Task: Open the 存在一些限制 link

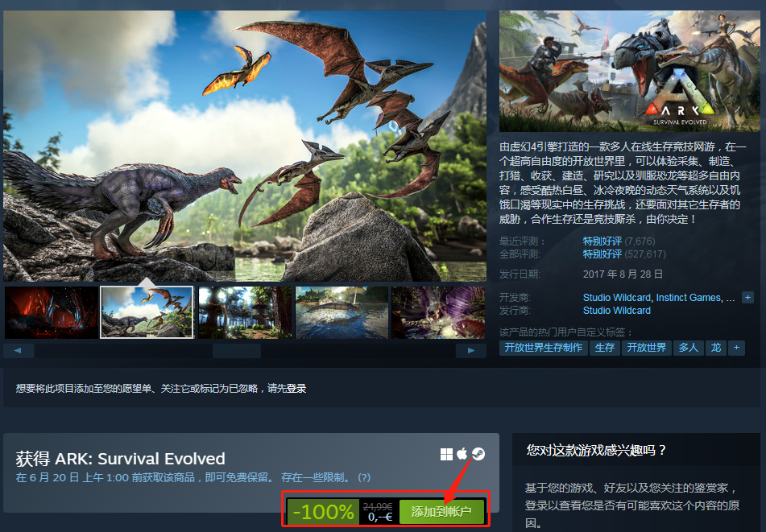Action: 316,477
